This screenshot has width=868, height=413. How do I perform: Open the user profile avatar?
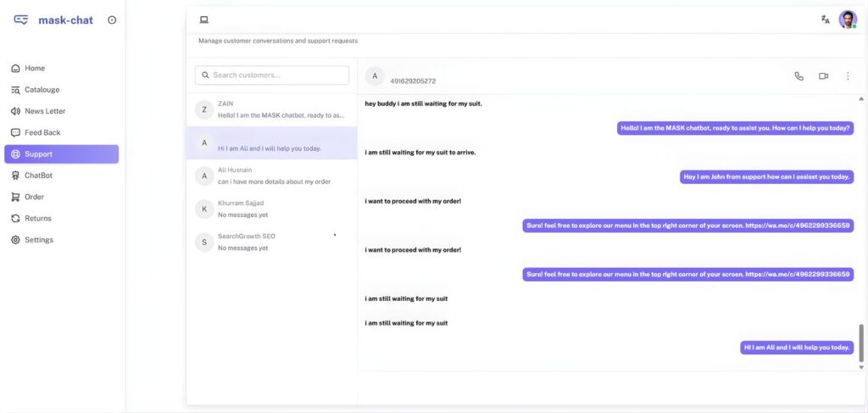pos(848,20)
